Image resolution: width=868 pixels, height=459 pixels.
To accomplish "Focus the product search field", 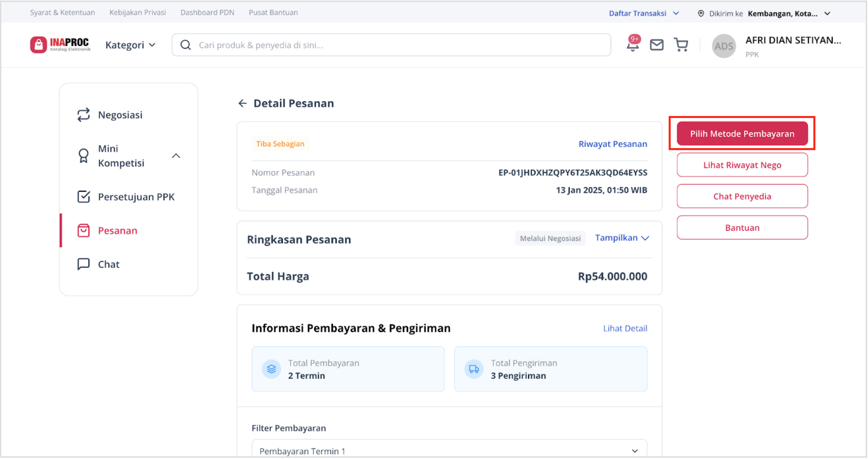I will click(x=391, y=45).
